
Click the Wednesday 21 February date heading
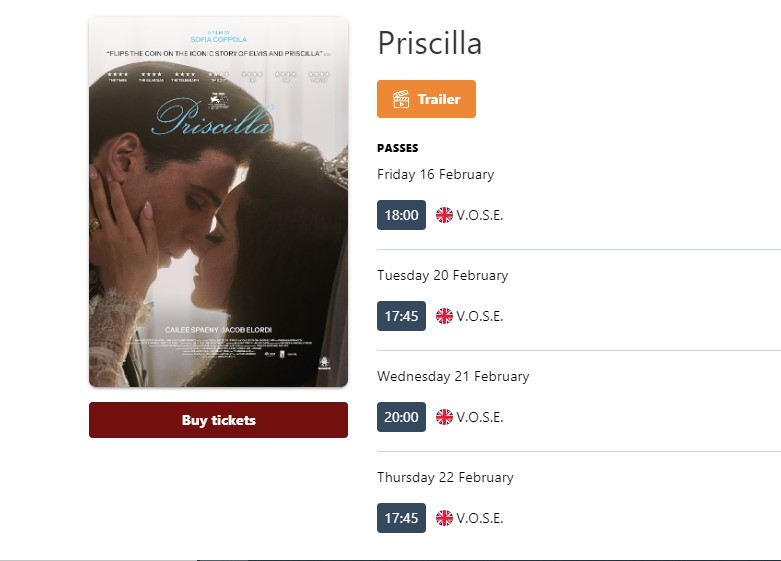[x=453, y=376]
